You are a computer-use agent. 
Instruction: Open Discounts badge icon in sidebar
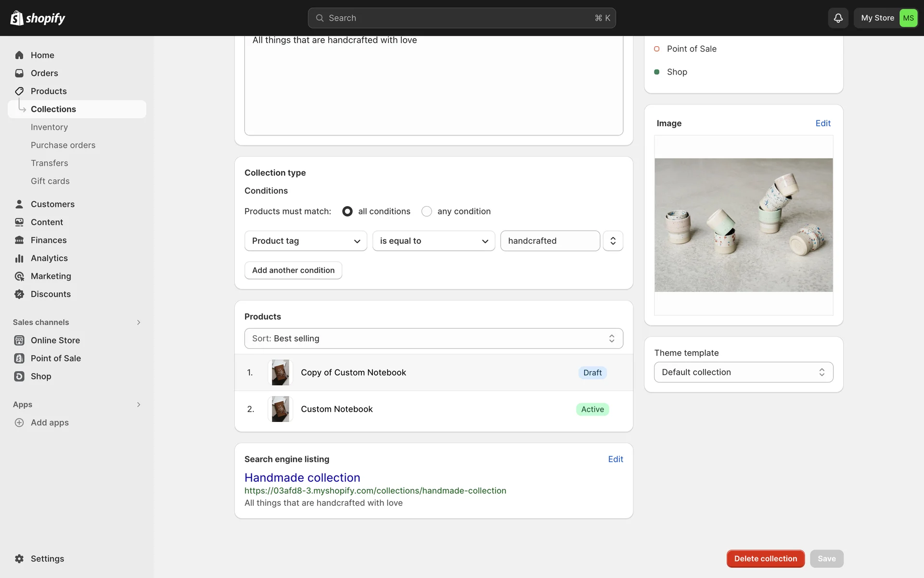[19, 294]
